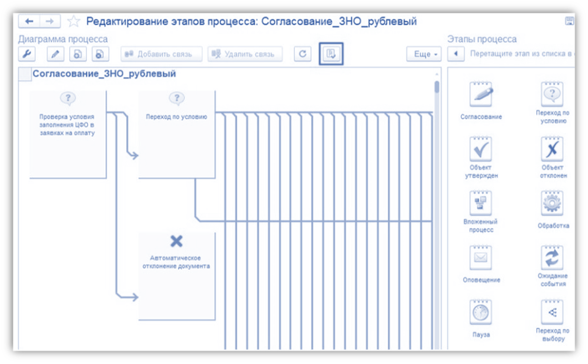Select the Оповещение envelope stage icon
The width and height of the screenshot is (588, 364).
click(x=480, y=258)
